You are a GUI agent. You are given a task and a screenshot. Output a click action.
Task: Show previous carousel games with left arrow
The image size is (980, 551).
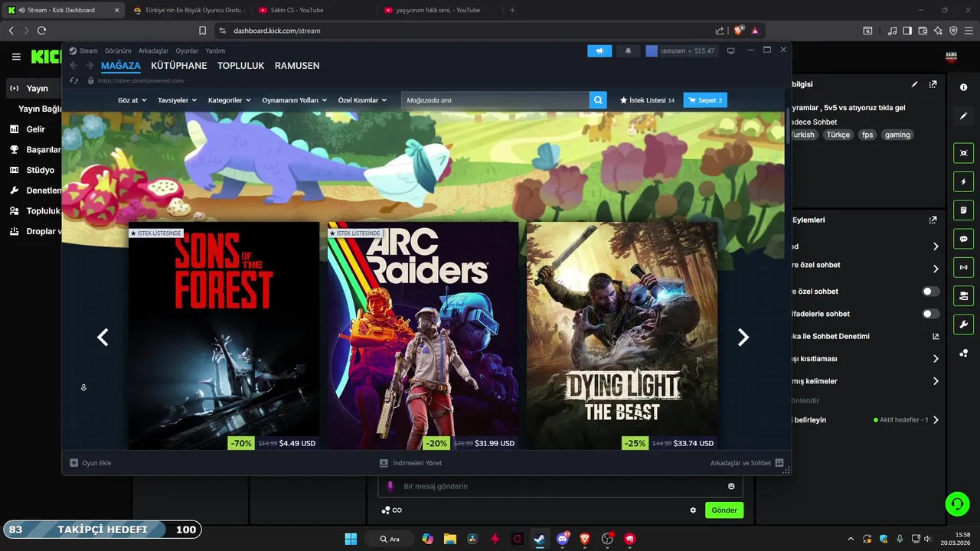coord(103,337)
